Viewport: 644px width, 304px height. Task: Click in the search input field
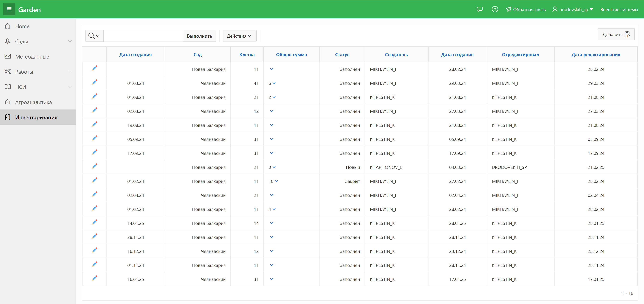click(143, 36)
